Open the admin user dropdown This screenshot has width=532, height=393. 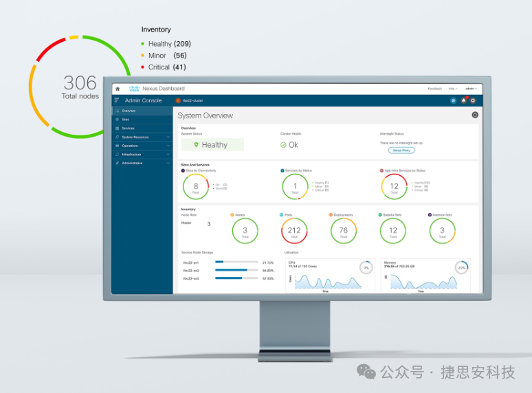point(471,89)
